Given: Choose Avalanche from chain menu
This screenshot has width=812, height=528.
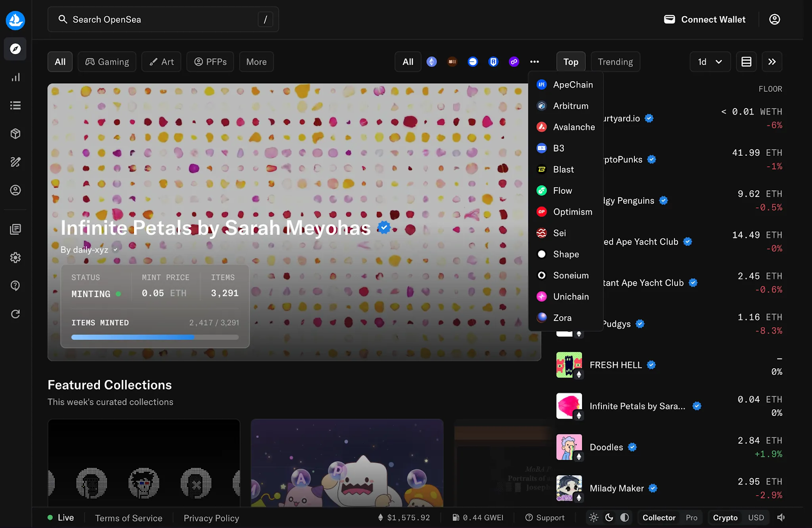Looking at the screenshot, I should point(565,127).
